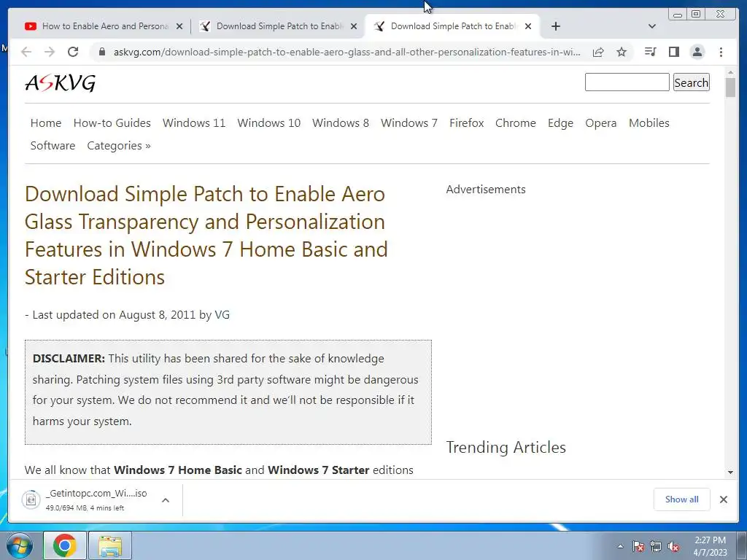Open the Software category link
The height and width of the screenshot is (560, 747).
coord(53,146)
